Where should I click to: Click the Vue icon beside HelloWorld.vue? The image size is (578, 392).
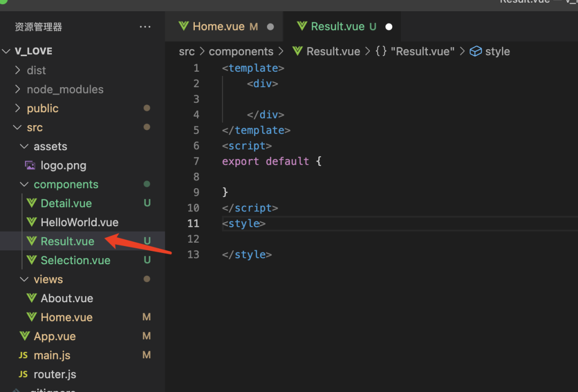32,222
